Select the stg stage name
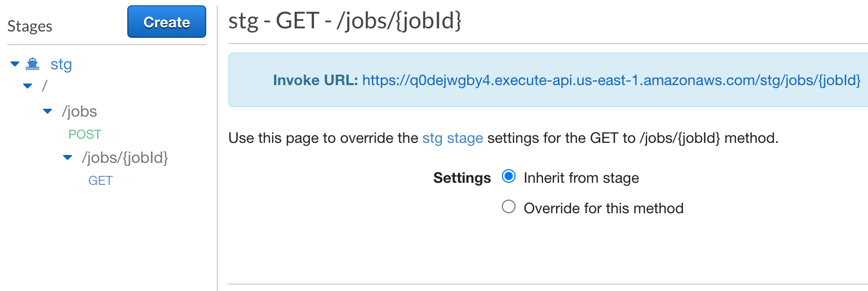Screen dimensions: 868x291 point(61,64)
